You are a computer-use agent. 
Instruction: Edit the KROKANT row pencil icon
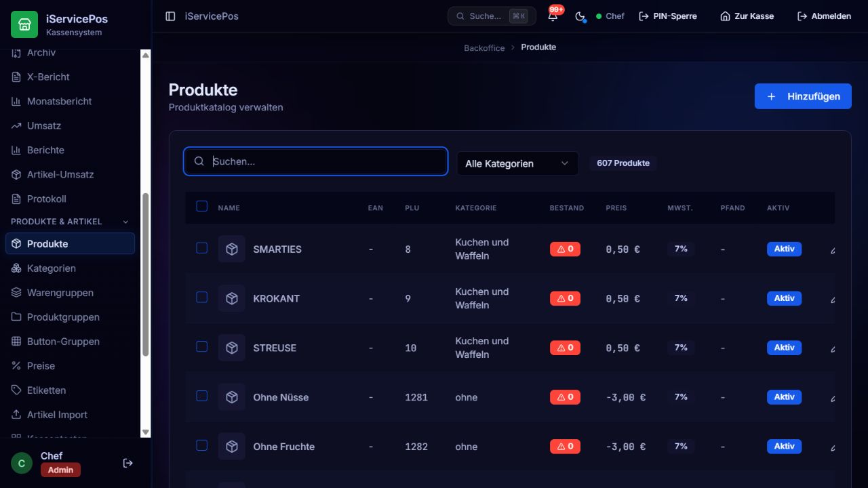pos(832,299)
